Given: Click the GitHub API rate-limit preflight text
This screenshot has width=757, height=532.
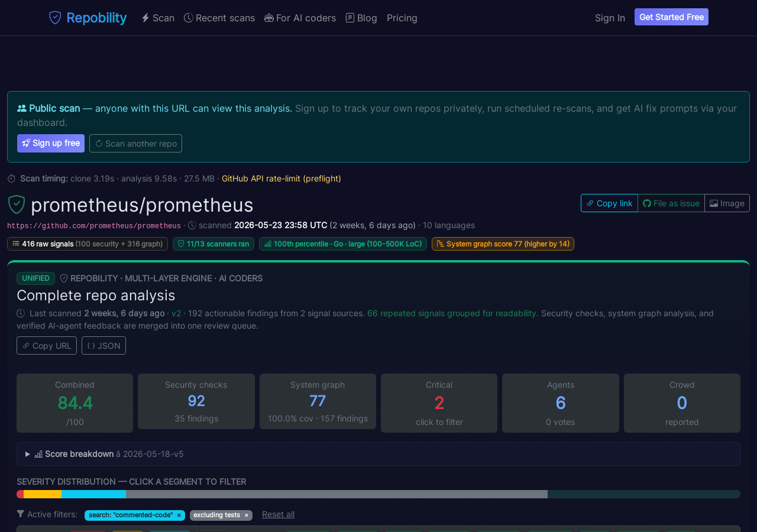Looking at the screenshot, I should click(282, 179).
